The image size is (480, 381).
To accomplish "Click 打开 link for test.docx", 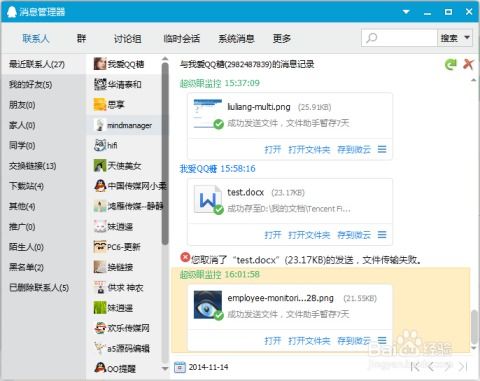I will click(273, 235).
